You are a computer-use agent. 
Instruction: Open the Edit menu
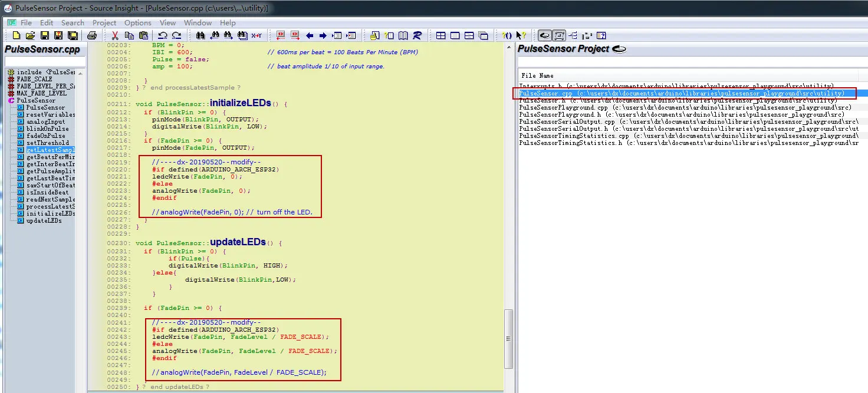(x=47, y=22)
